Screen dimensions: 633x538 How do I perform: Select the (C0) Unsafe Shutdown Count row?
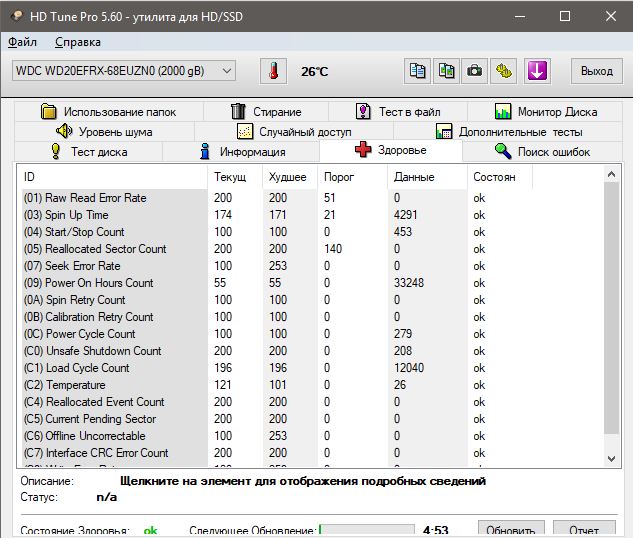[275, 351]
